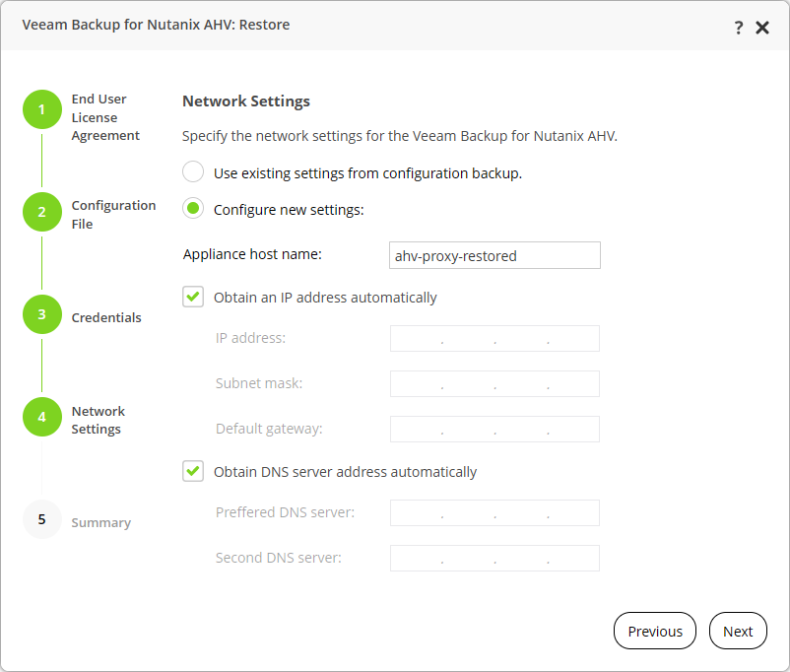Focus the Preffered DNS server field
The width and height of the screenshot is (790, 672).
point(494,512)
